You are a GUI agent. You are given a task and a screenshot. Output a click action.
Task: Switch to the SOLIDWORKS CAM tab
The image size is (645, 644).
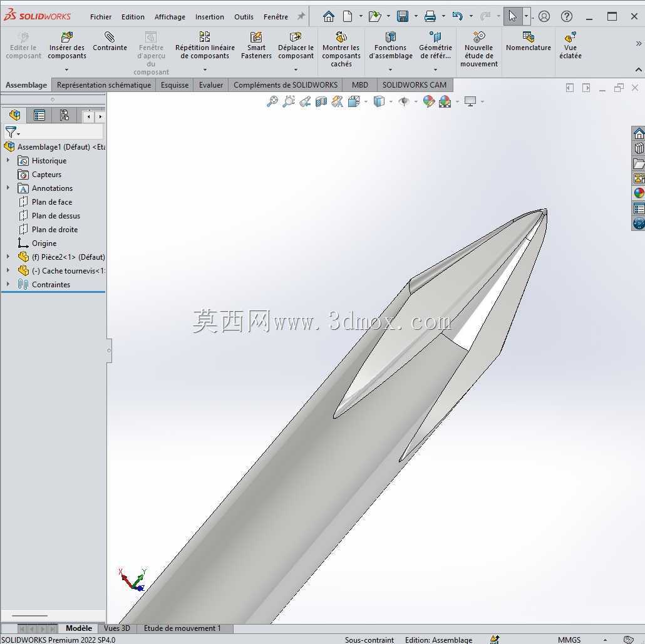pyautogui.click(x=414, y=84)
